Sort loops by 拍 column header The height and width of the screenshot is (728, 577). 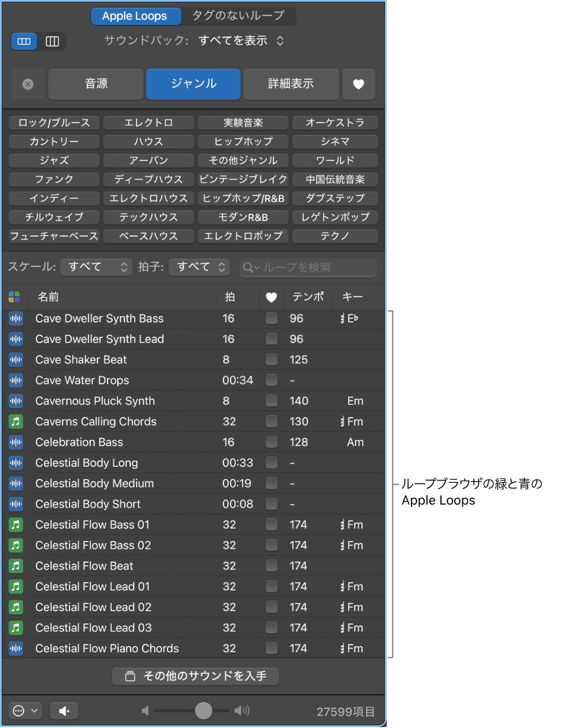coord(230,297)
